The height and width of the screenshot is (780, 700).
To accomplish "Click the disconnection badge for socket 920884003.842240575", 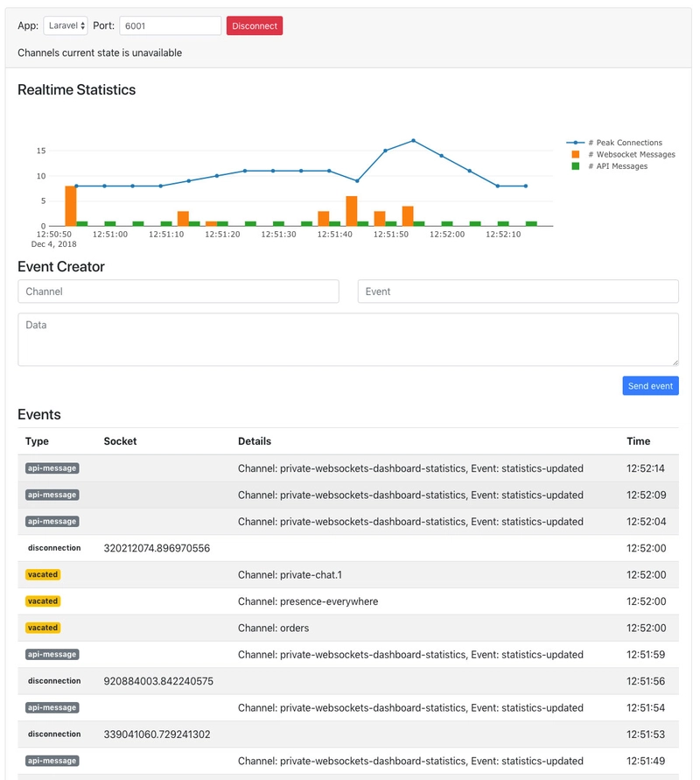I will pyautogui.click(x=54, y=681).
